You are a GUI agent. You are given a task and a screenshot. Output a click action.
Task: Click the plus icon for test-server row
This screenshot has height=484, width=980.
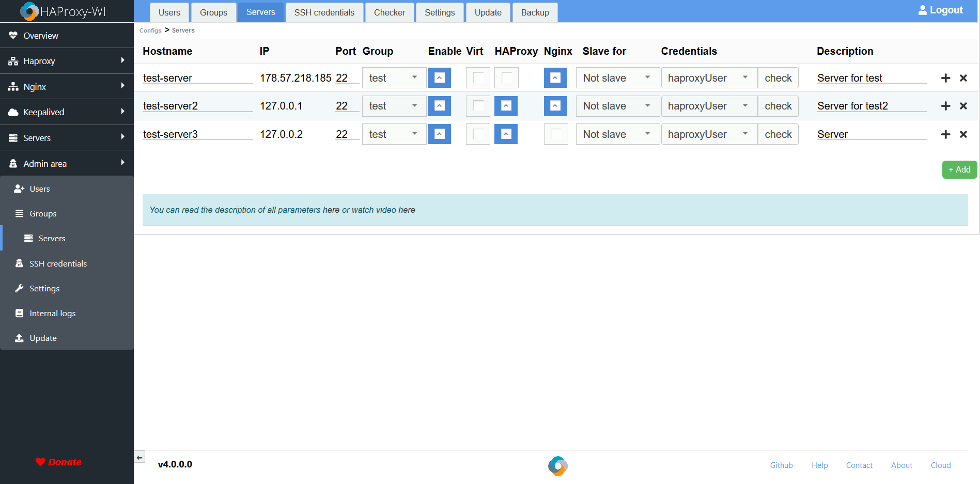click(x=945, y=78)
